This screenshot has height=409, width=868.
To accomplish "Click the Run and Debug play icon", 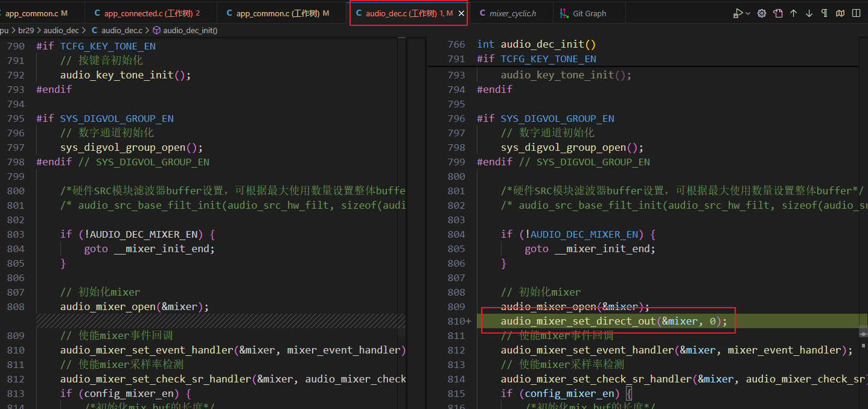I will (x=738, y=13).
